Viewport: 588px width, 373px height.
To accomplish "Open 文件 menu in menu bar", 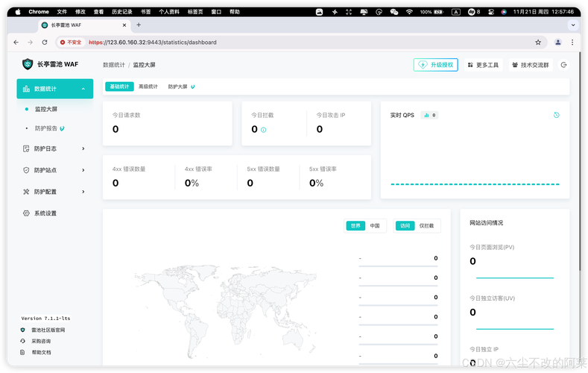I will [x=62, y=12].
